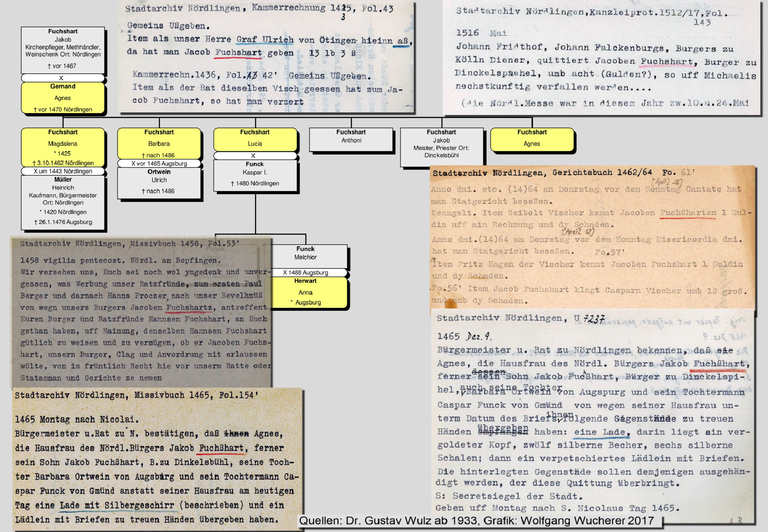Open Kammerrechnung 1425 document scan
Screen dimensions: 768x532
point(266,58)
